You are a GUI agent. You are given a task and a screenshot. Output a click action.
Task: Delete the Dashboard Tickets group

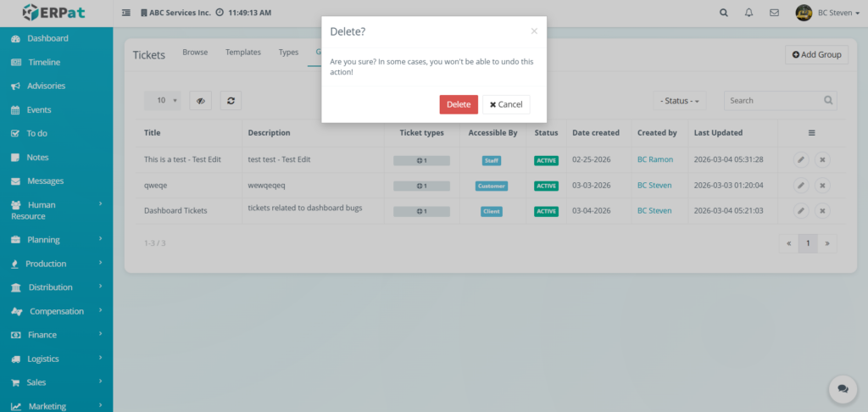(x=822, y=211)
